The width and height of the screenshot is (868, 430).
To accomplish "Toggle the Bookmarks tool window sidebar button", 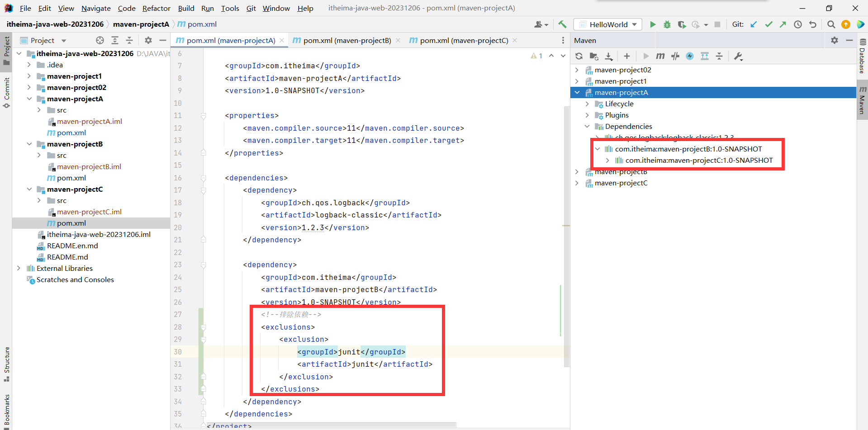I will [x=6, y=411].
